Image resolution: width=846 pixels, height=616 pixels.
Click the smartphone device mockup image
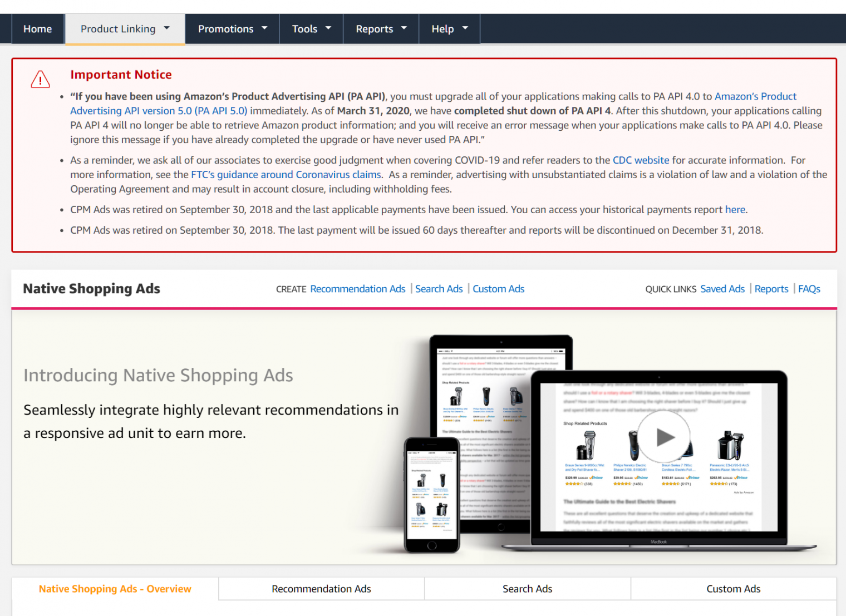pos(432,495)
